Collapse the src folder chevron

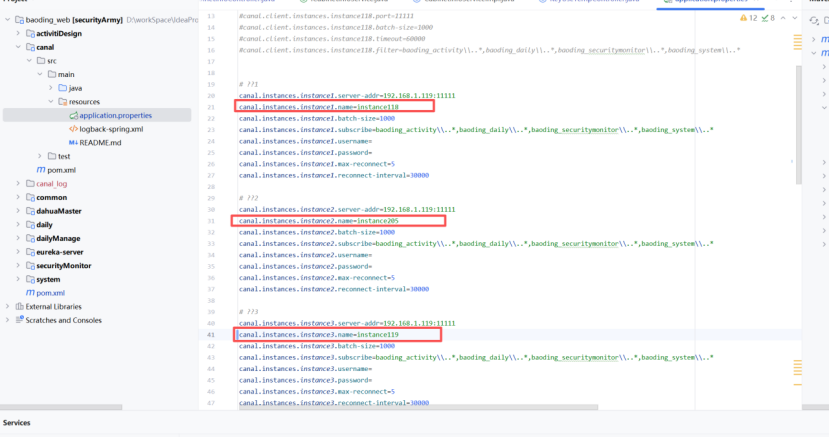tap(29, 61)
